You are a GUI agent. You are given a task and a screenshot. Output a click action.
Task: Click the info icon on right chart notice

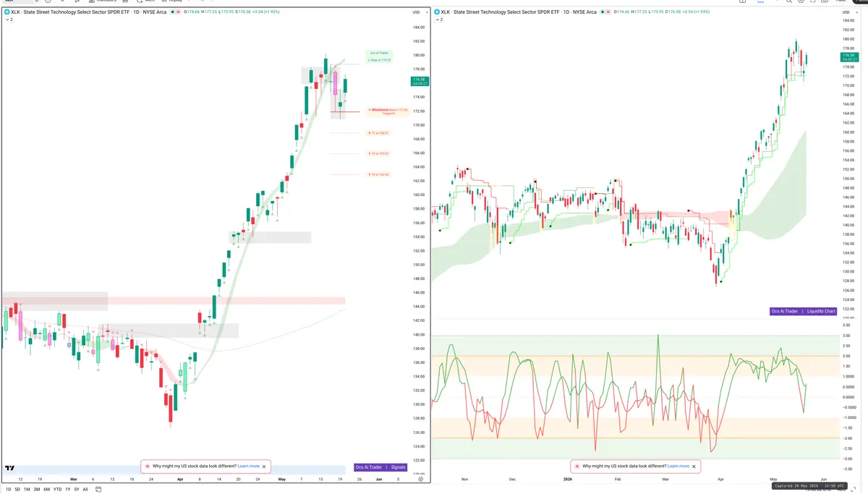pyautogui.click(x=579, y=467)
